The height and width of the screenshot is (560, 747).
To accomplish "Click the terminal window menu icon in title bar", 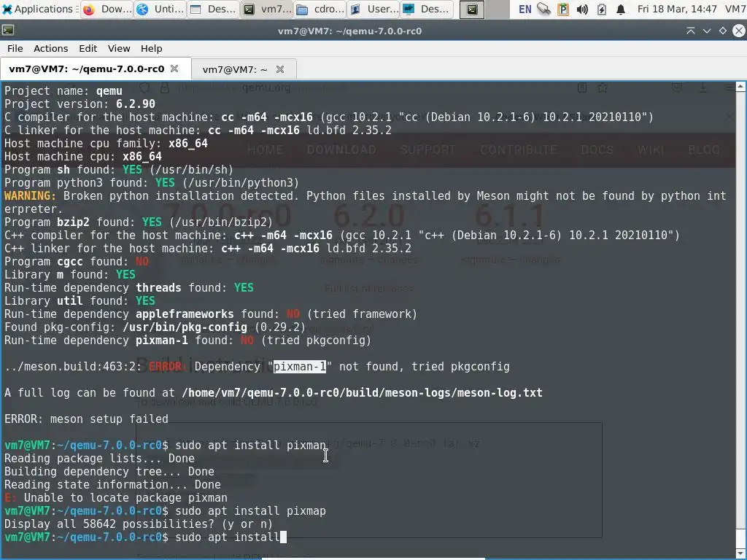I will coord(7,31).
